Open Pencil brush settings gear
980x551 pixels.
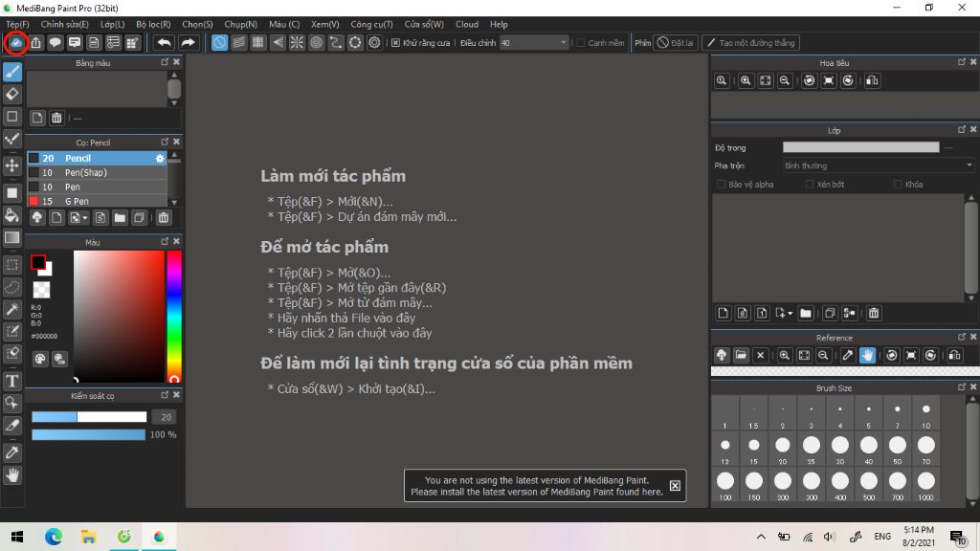click(x=160, y=159)
